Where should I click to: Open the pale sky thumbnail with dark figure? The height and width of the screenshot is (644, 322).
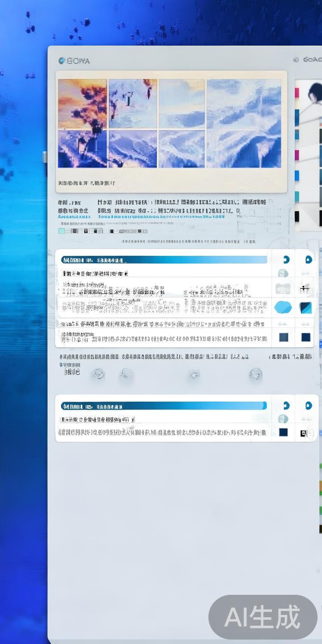tap(133, 104)
